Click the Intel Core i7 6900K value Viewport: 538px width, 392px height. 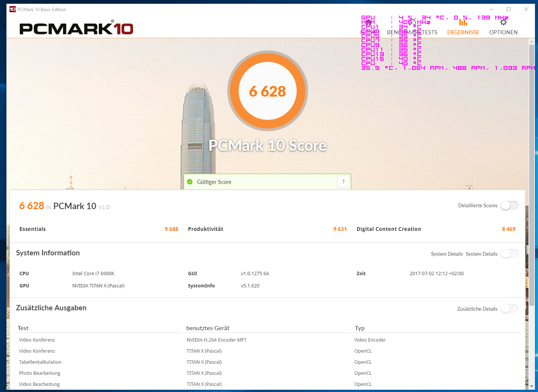coord(93,274)
